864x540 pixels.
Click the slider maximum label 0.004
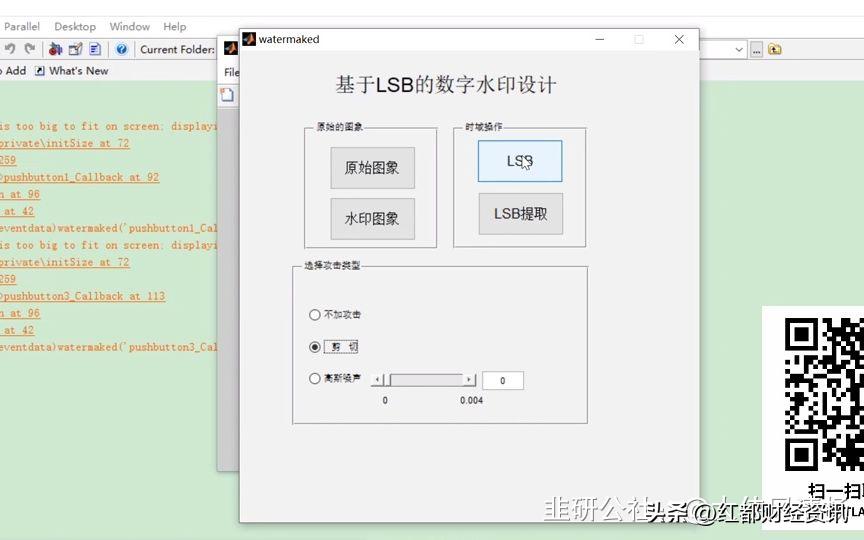pyautogui.click(x=472, y=401)
